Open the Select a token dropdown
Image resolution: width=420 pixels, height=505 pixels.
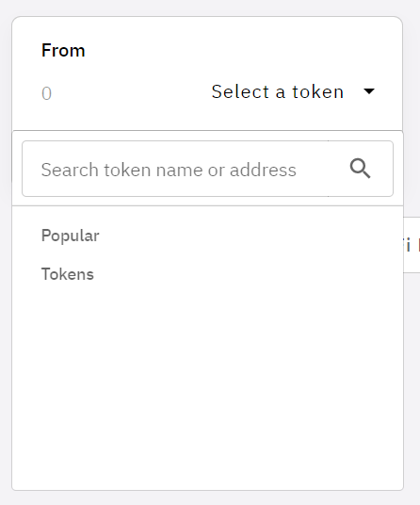(293, 91)
